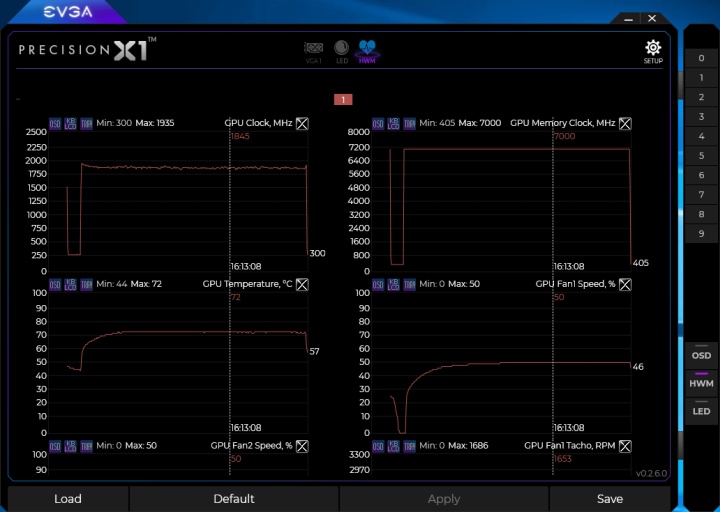720x512 pixels.
Task: Click the 16:13:08 timestamp on GPU Clock graph
Action: pyautogui.click(x=246, y=266)
